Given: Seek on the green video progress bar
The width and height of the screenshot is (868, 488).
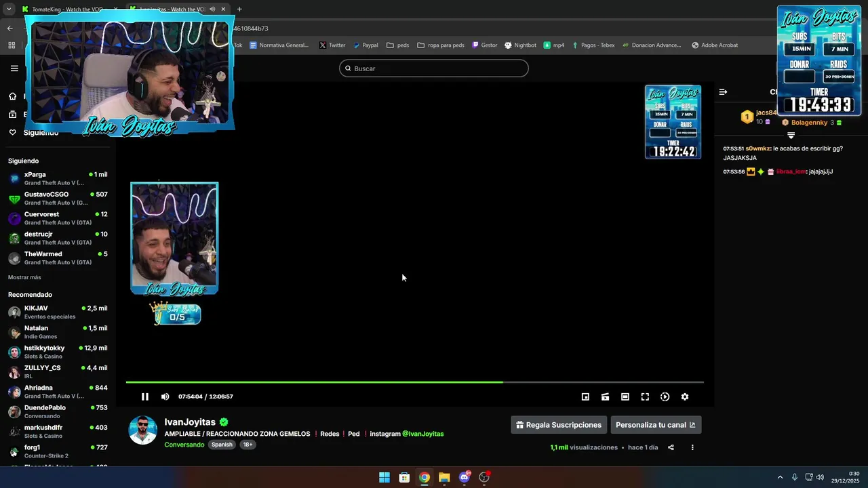Looking at the screenshot, I should (x=414, y=382).
